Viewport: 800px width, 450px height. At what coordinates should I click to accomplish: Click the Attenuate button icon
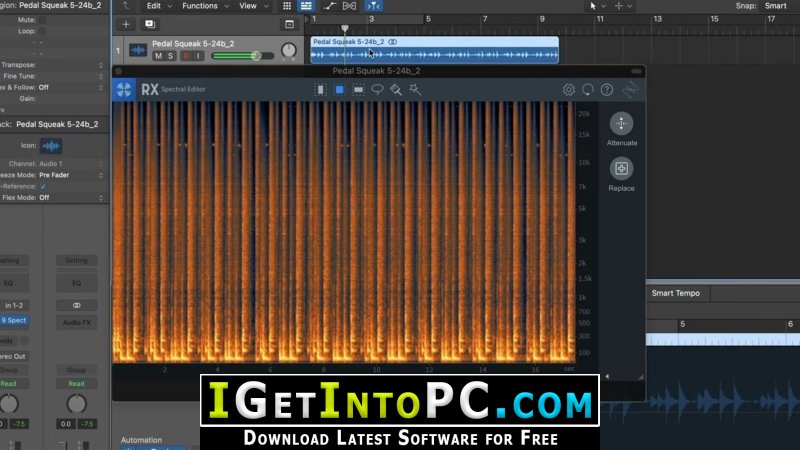pos(621,123)
